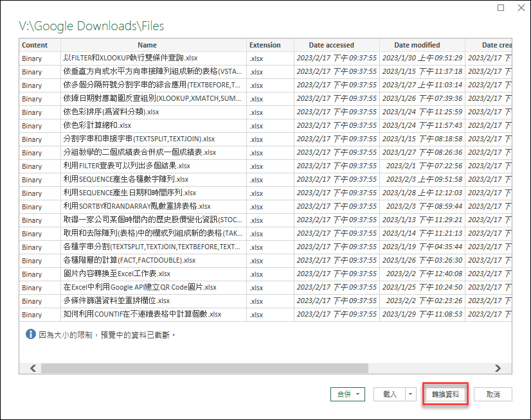Click file 利用SEQUENCE產生日期和時間序列.xlsx
The width and height of the screenshot is (531, 420).
[x=130, y=193]
